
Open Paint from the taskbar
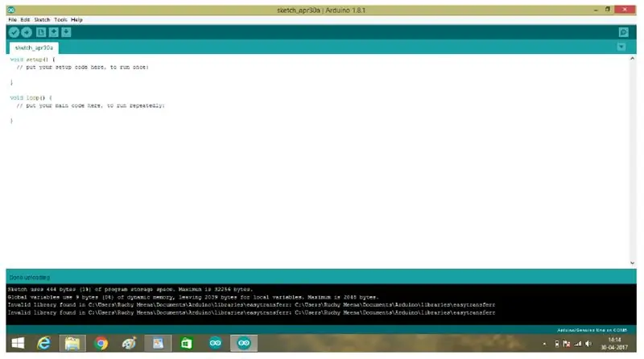130,343
